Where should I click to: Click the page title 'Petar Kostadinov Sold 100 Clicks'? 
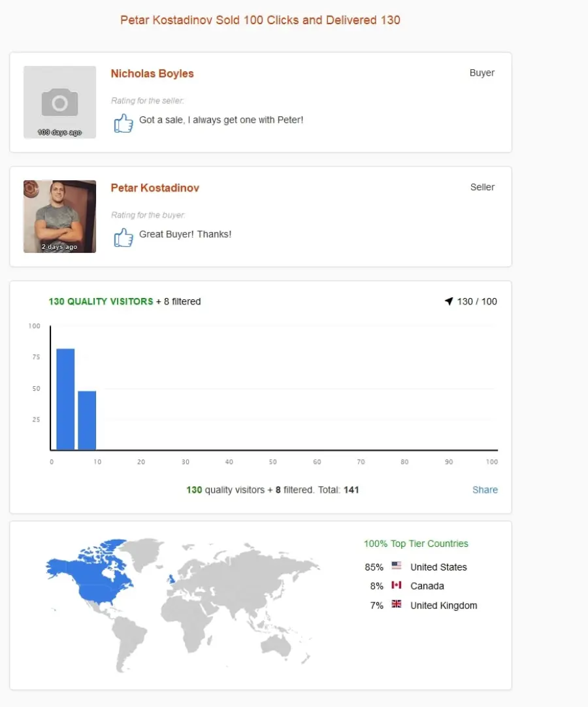[260, 20]
